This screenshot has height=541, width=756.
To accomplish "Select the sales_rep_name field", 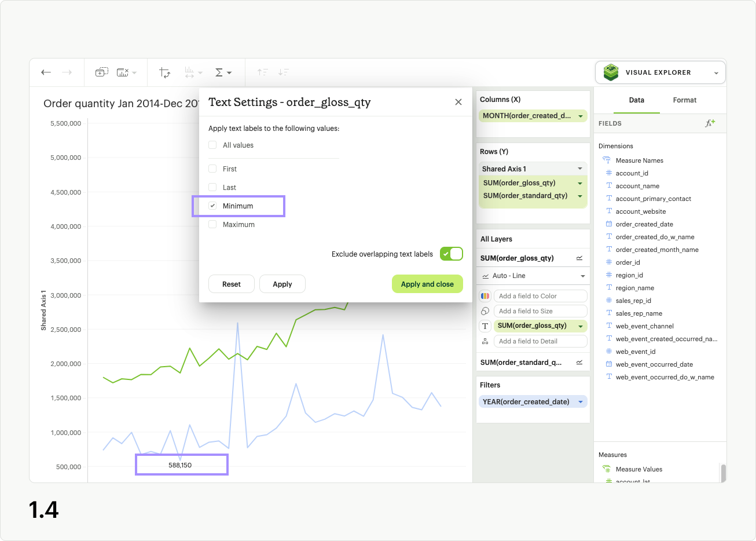I will [x=639, y=313].
